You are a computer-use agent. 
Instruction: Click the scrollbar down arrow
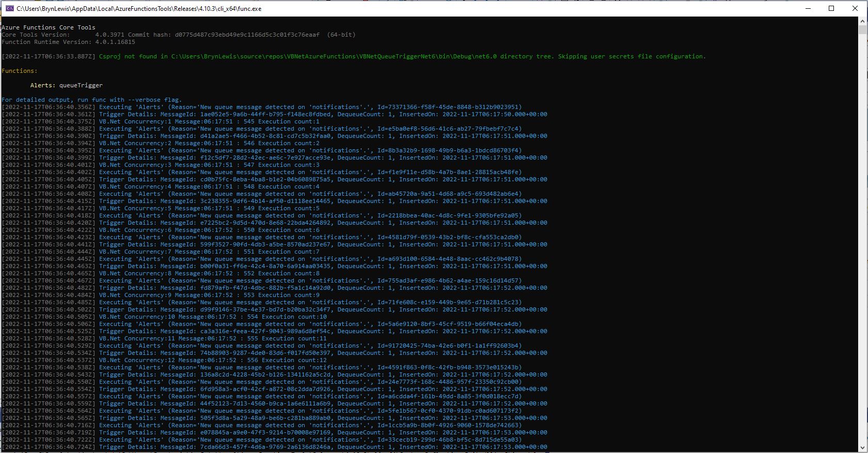coord(862,448)
